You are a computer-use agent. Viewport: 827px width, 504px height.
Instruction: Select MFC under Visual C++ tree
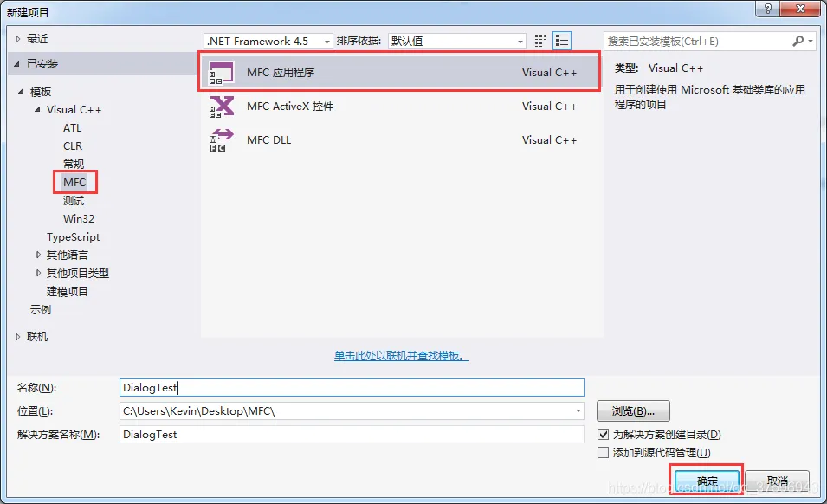[x=74, y=183]
